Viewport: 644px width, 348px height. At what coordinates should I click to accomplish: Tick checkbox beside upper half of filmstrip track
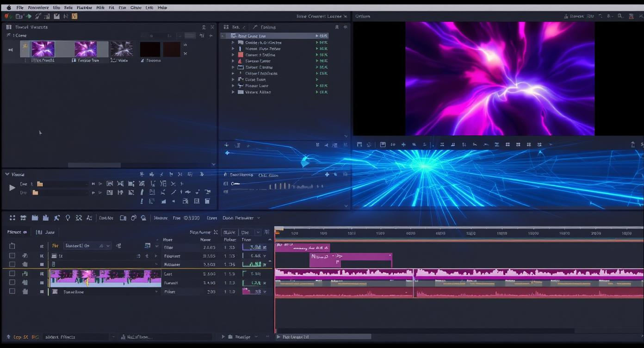pyautogui.click(x=12, y=273)
